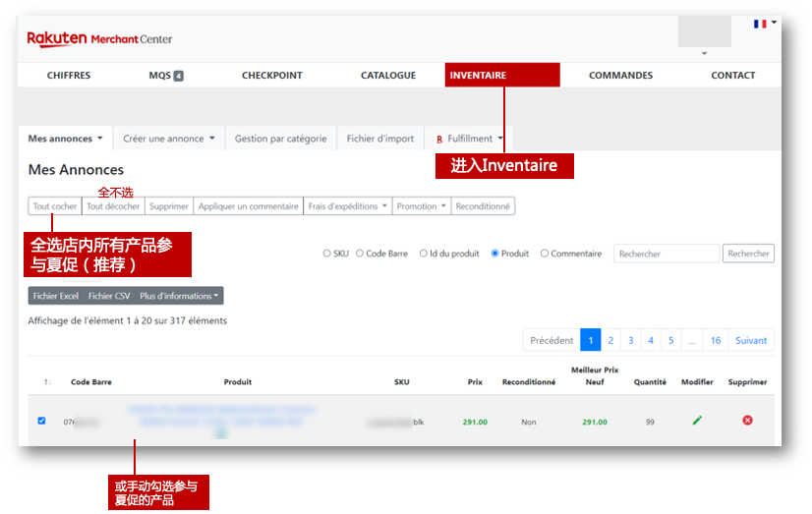The width and height of the screenshot is (812, 514).
Task: Expand the Créer une annonce dropdown
Action: [169, 139]
